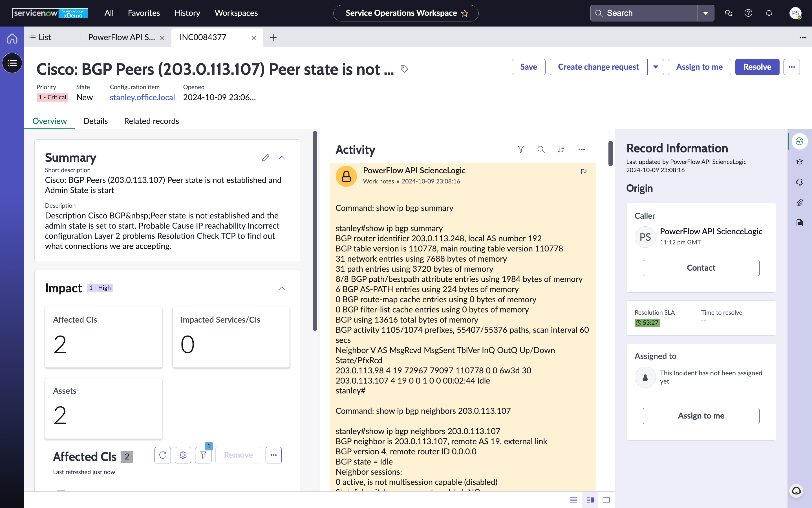
Task: Switch to the Overview tab
Action: coord(50,121)
